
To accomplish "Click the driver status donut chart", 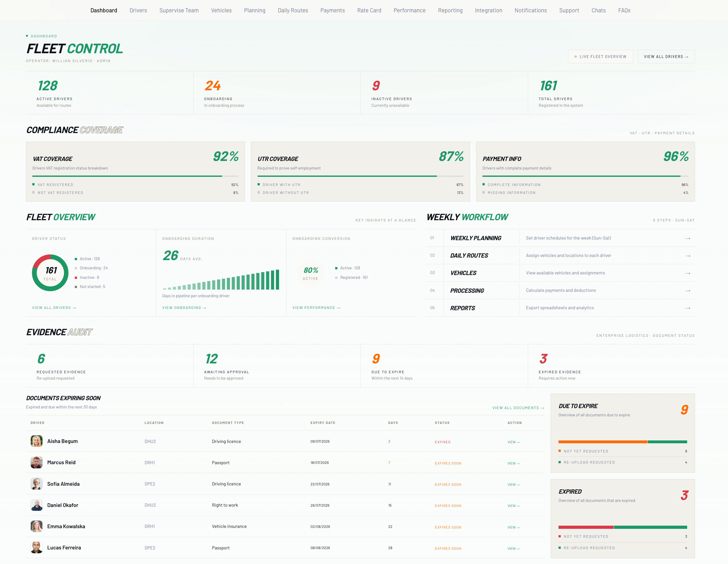I will click(50, 273).
